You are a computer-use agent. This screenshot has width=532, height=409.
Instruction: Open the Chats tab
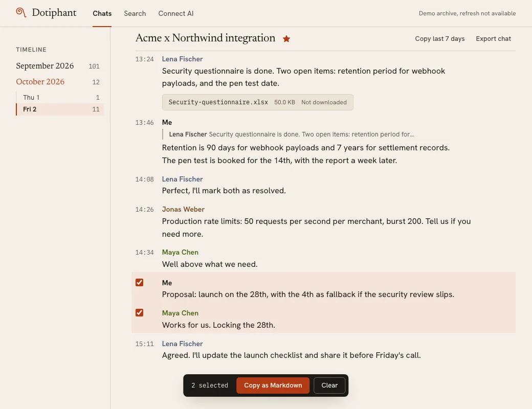[x=102, y=14]
